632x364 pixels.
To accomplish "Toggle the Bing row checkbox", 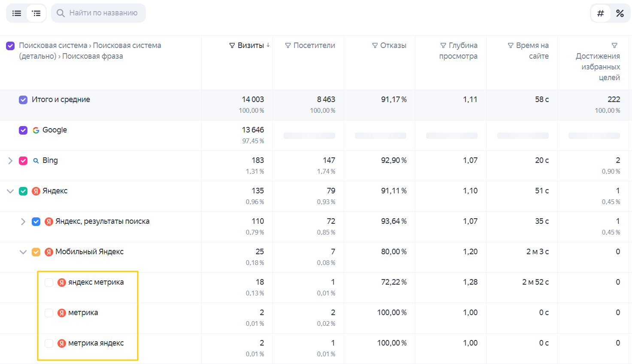I will click(x=23, y=161).
